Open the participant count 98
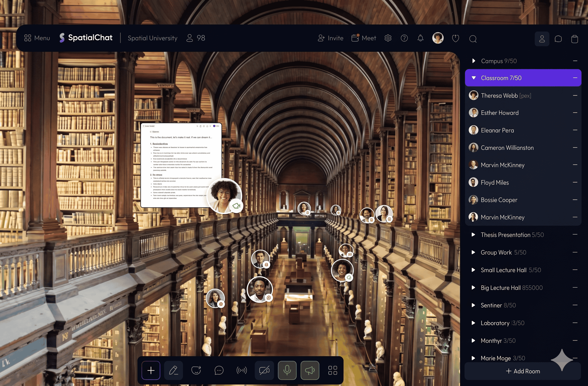The image size is (588, 386). coord(196,38)
